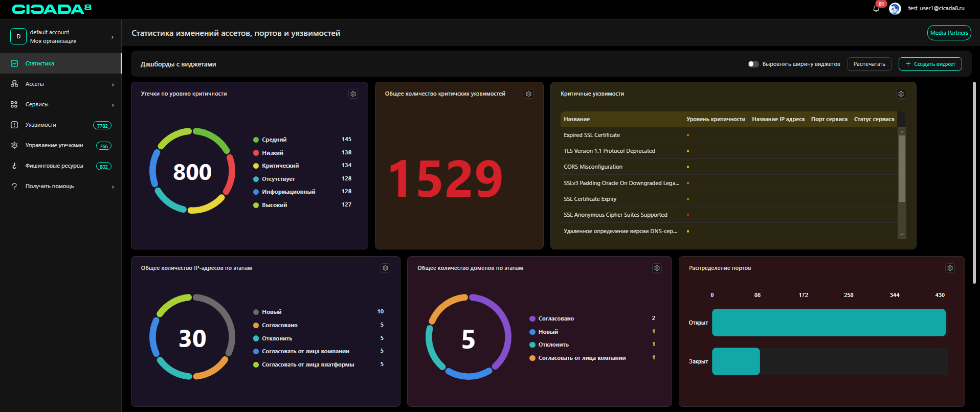Click the 7782 vulnerabilities badge
The image size is (980, 412).
coord(102,125)
